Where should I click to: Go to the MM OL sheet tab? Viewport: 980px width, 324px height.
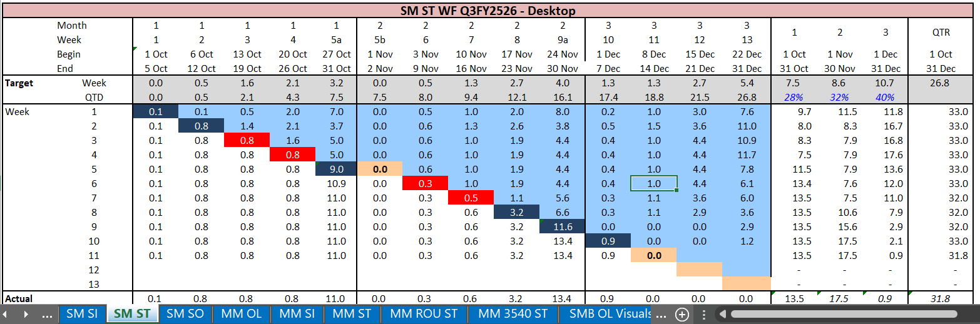241,314
